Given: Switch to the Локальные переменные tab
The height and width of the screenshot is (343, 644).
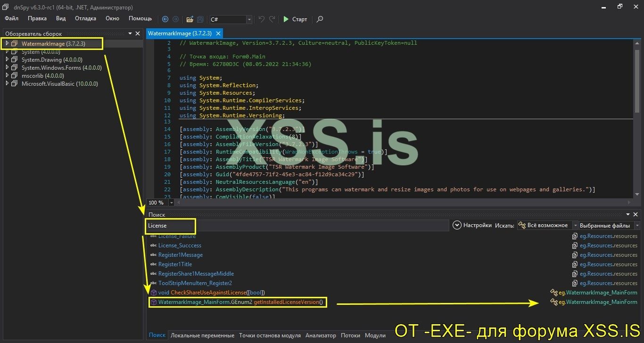Looking at the screenshot, I should point(202,335).
